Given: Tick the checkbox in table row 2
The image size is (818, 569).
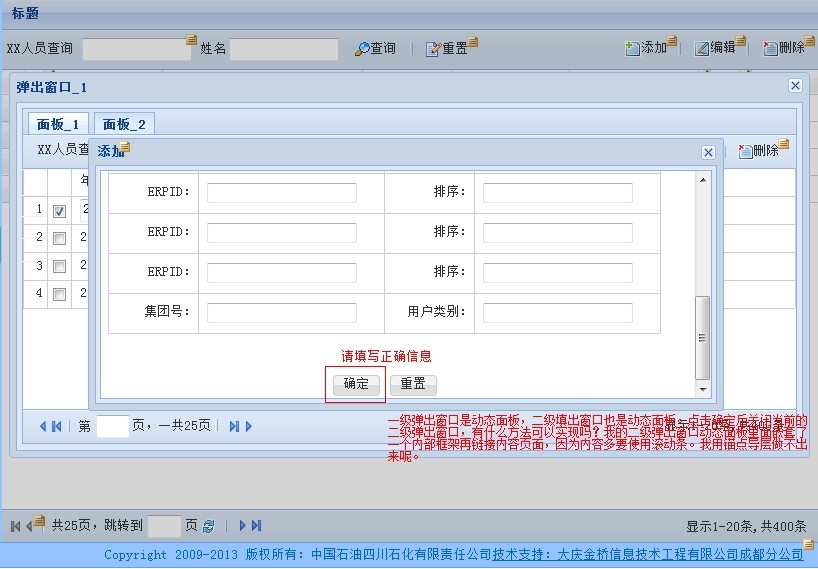Looking at the screenshot, I should click(59, 238).
